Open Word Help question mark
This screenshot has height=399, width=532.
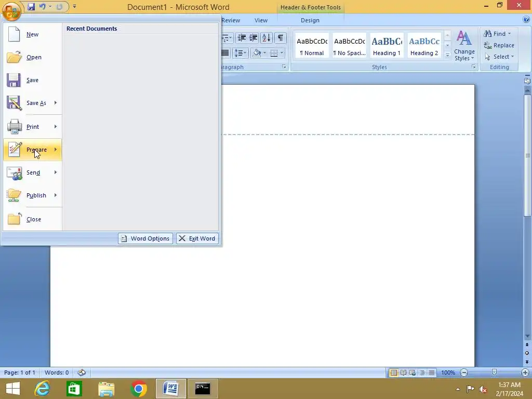526,20
